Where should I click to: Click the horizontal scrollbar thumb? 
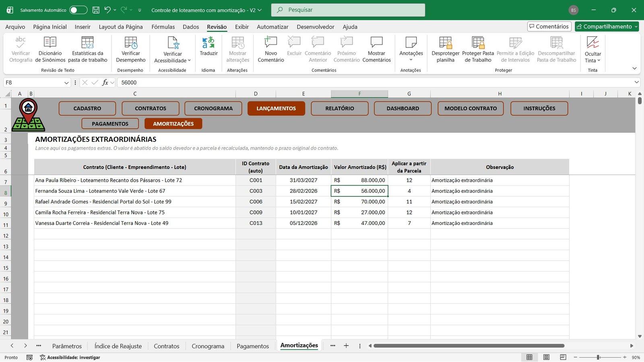click(469, 346)
